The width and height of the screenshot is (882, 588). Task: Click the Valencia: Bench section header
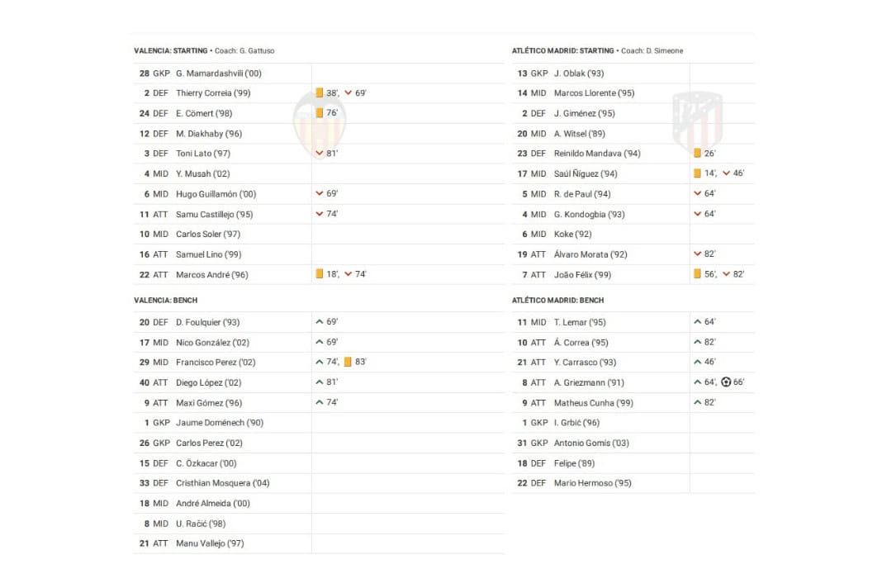165,301
